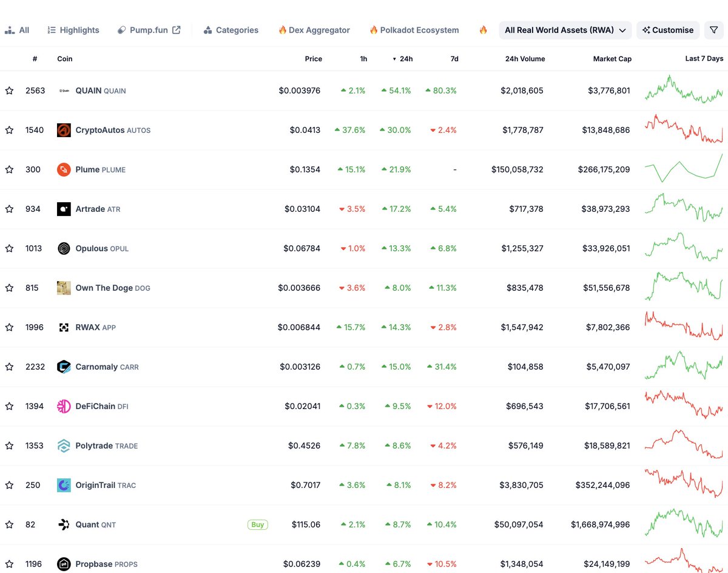Click CryptoAutos 1h change 37.6%
Image resolution: width=728 pixels, height=573 pixels.
[350, 130]
